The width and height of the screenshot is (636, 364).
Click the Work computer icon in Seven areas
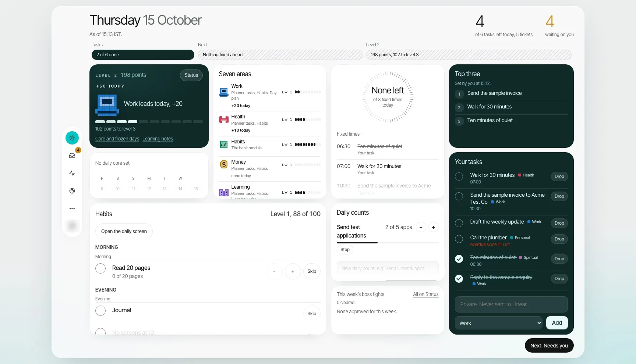(x=224, y=92)
